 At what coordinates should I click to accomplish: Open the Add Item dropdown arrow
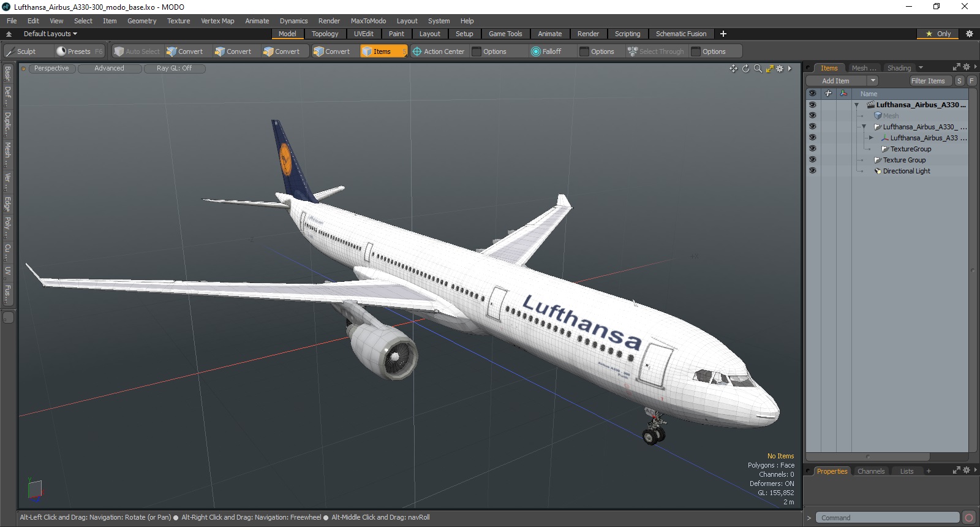click(873, 81)
